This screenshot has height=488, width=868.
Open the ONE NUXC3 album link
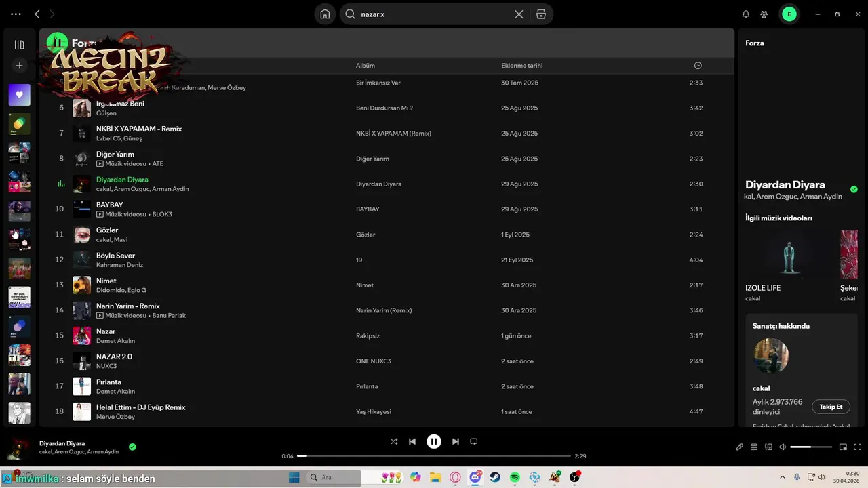(374, 361)
